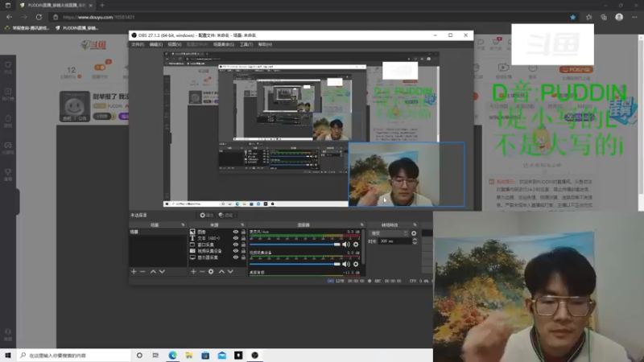Open a new browser tab with plus button
Viewport: 644px width, 362px height.
(102, 6)
